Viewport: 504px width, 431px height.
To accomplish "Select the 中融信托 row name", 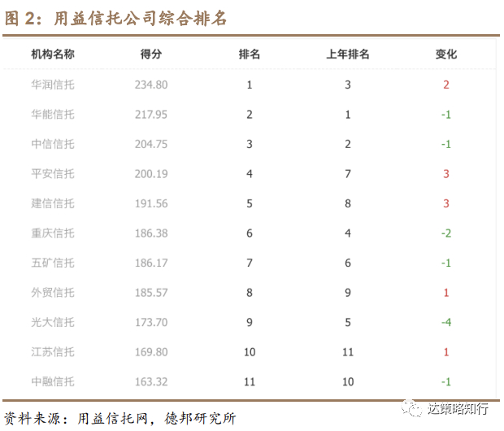I will [x=53, y=381].
